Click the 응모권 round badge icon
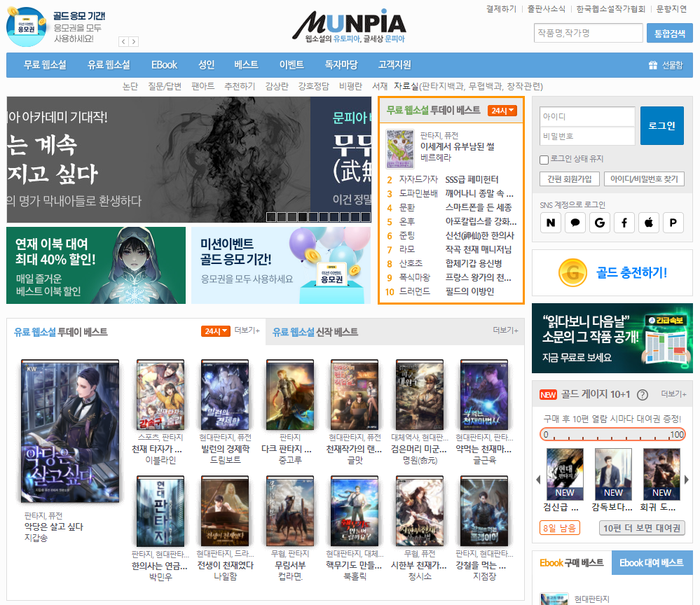This screenshot has width=700, height=605. 27,27
